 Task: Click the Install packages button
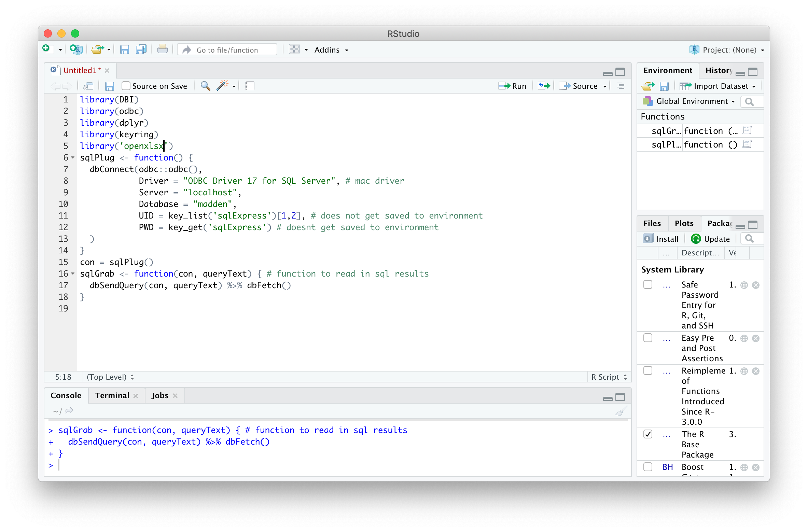[661, 239]
